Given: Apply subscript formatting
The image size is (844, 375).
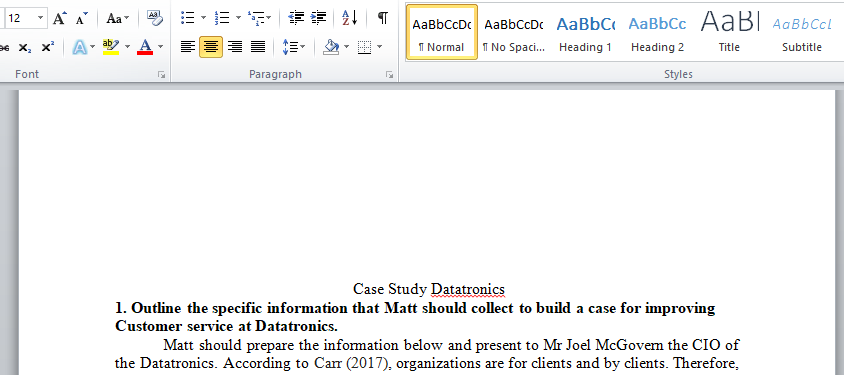Looking at the screenshot, I should coord(24,47).
